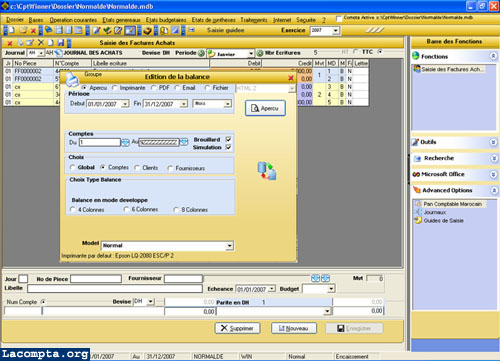The image size is (500, 361).
Task: Open the Etats generaux menu
Action: (x=121, y=20)
